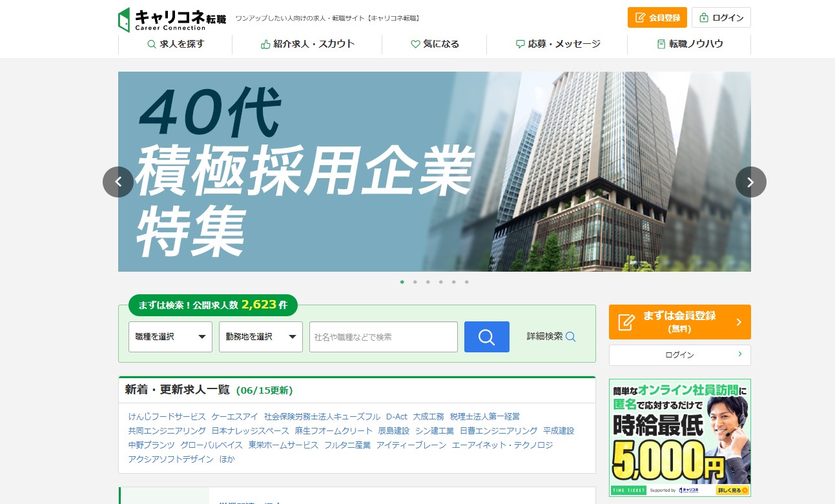835x504 pixels.
Task: Open the けんじフードサービス job link
Action: click(167, 416)
